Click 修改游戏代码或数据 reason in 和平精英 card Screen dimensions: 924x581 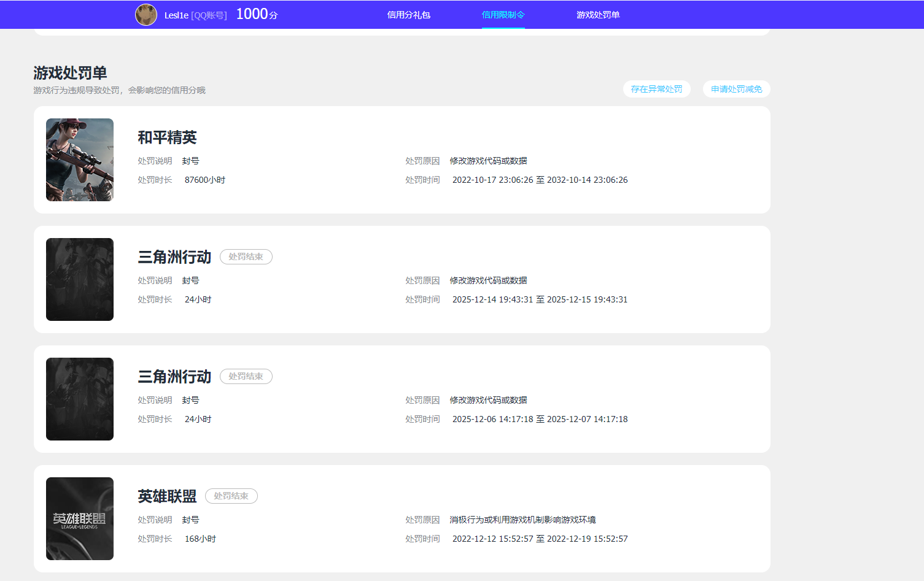488,161
